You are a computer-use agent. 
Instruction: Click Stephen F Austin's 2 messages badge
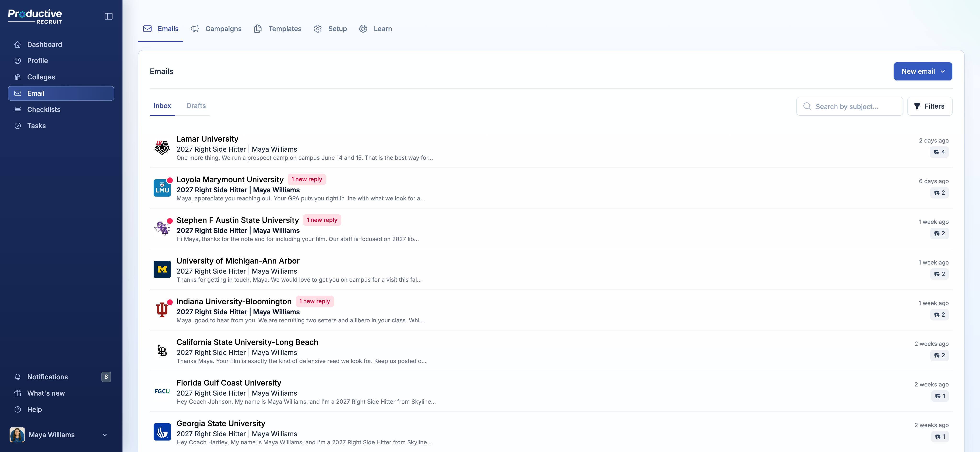tap(939, 233)
